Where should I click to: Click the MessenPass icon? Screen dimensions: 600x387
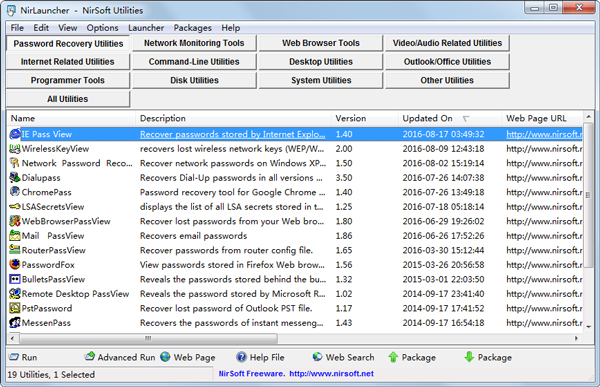(15, 323)
